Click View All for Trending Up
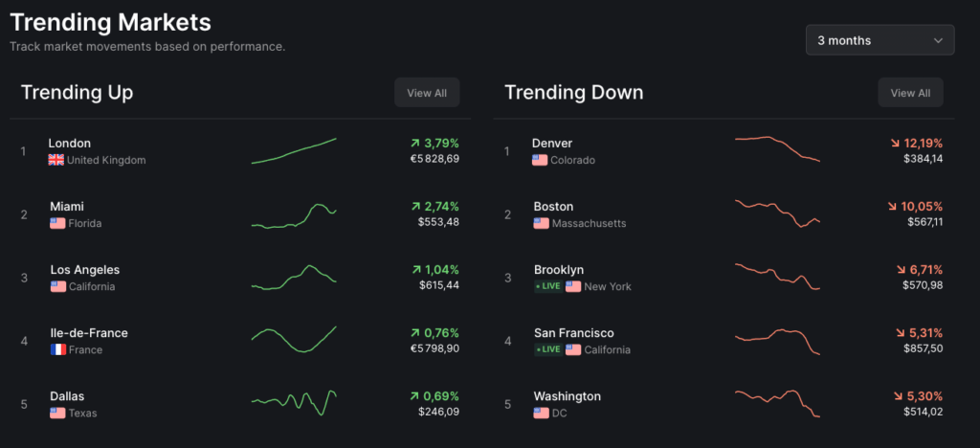The width and height of the screenshot is (980, 448). [427, 93]
